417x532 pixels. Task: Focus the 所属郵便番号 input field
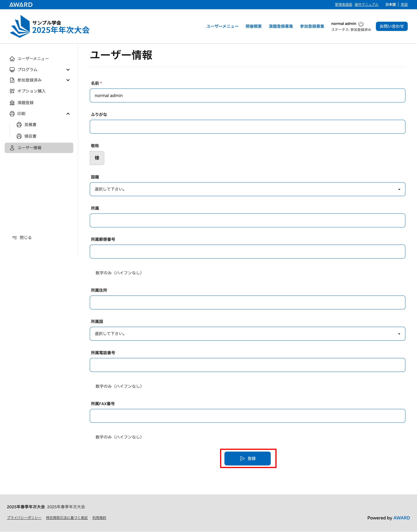[247, 252]
